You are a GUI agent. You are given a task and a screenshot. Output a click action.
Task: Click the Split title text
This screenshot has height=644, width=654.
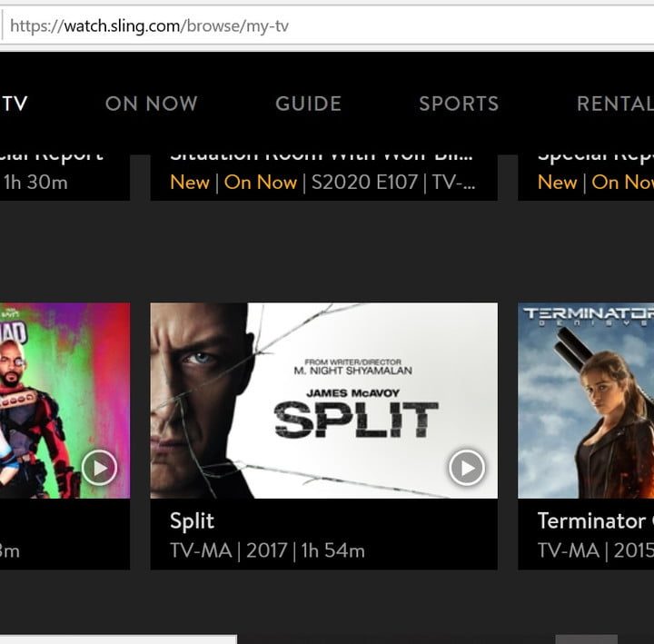point(192,521)
